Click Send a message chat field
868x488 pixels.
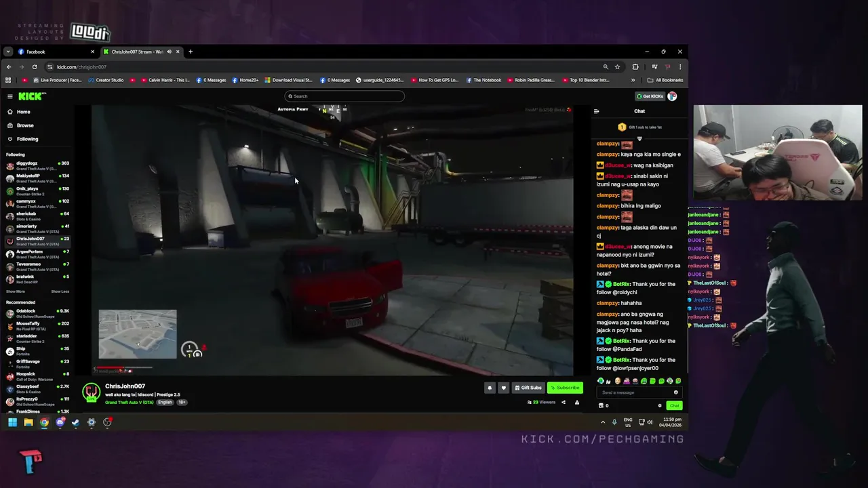[634, 392]
